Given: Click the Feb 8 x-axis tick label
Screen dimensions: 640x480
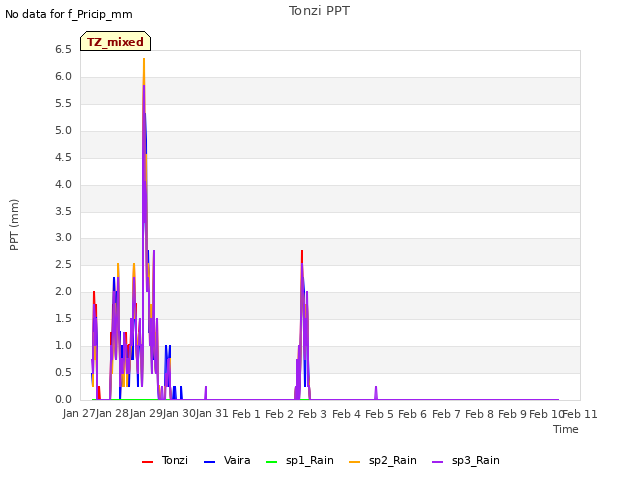Looking at the screenshot, I should coord(479,414).
